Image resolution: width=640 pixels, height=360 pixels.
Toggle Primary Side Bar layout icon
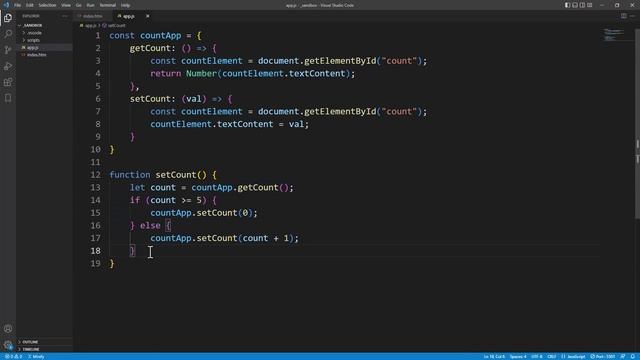pos(567,5)
